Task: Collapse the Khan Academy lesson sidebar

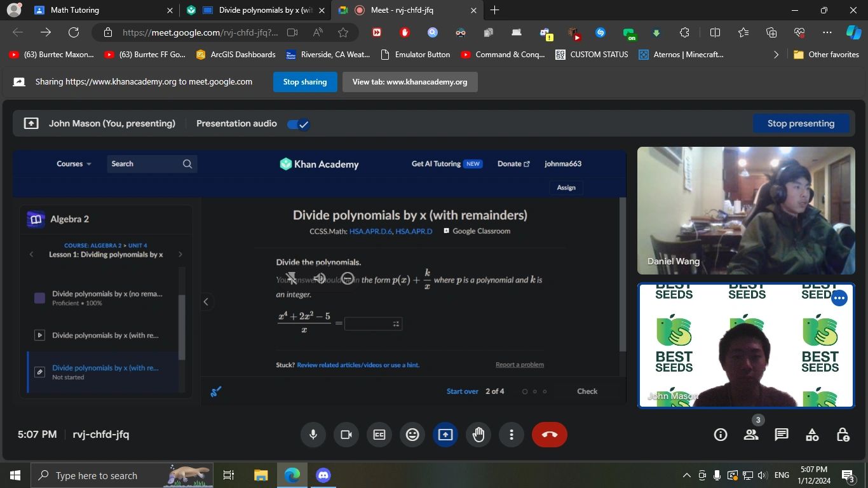Action: (206, 302)
